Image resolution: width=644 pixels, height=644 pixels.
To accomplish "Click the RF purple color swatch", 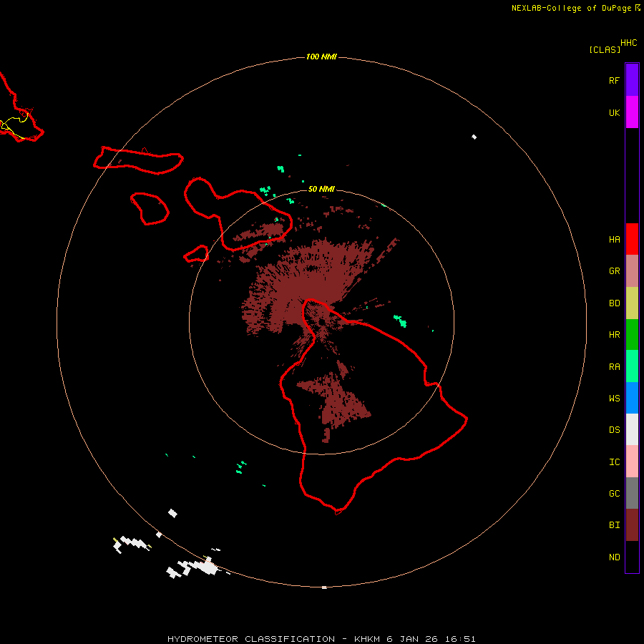I will point(632,80).
